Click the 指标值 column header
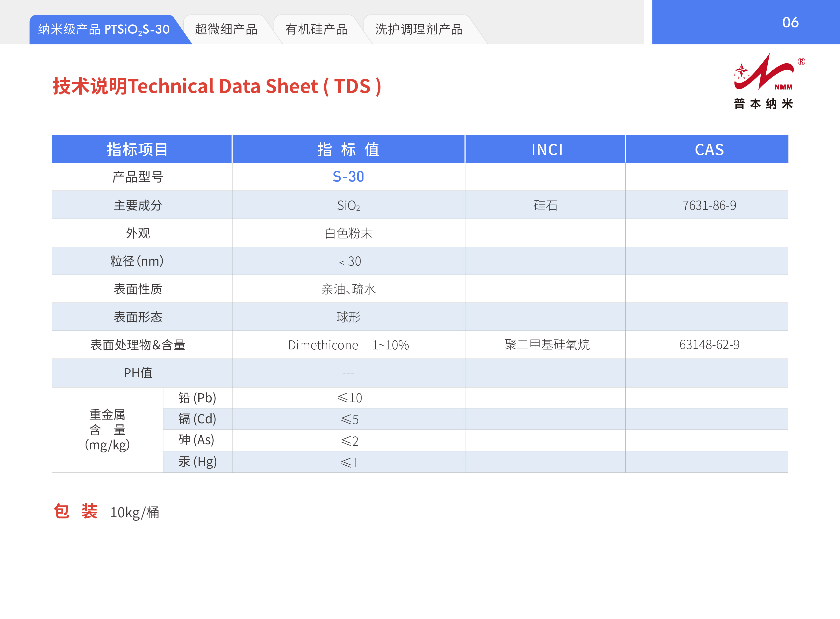Screen dimensions: 840x619 click(x=348, y=149)
